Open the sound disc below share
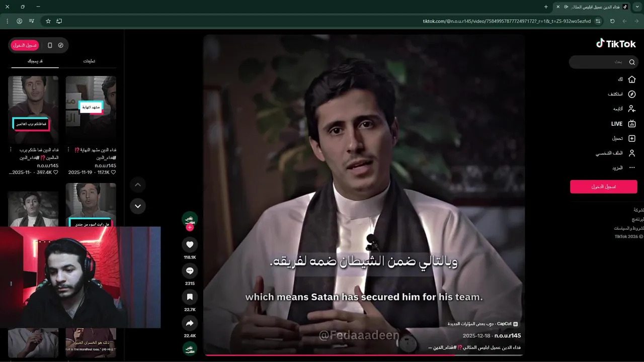The height and width of the screenshot is (362, 644). click(x=190, y=349)
